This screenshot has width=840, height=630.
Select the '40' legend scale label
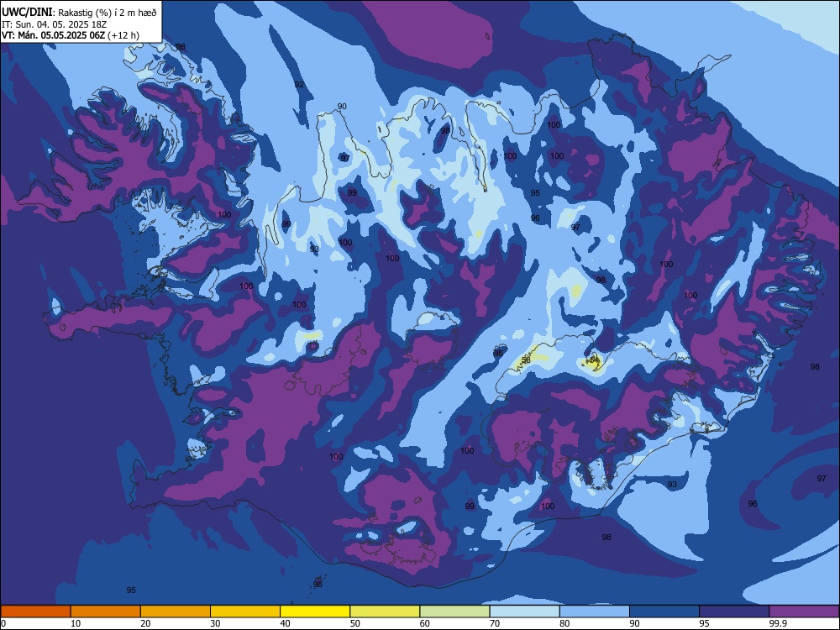[285, 623]
